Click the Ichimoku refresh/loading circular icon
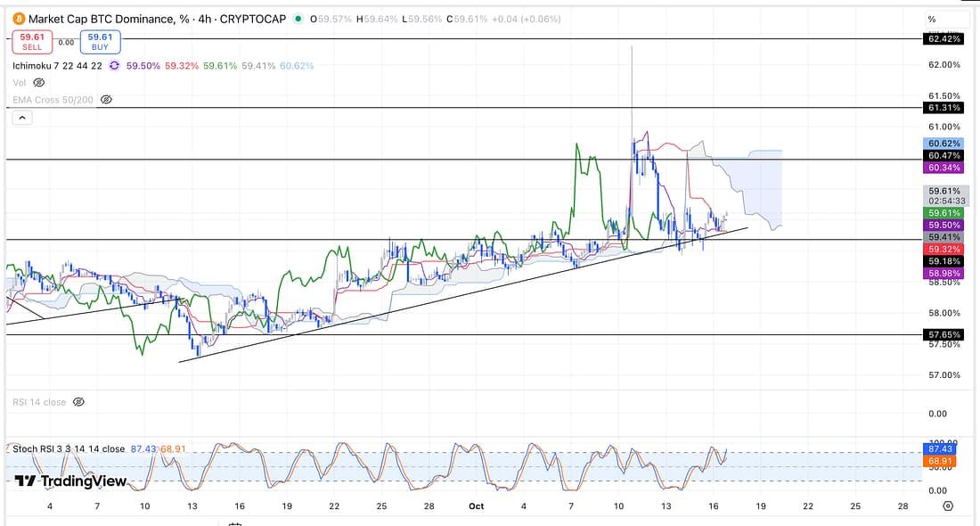Image resolution: width=980 pixels, height=526 pixels. (x=114, y=65)
